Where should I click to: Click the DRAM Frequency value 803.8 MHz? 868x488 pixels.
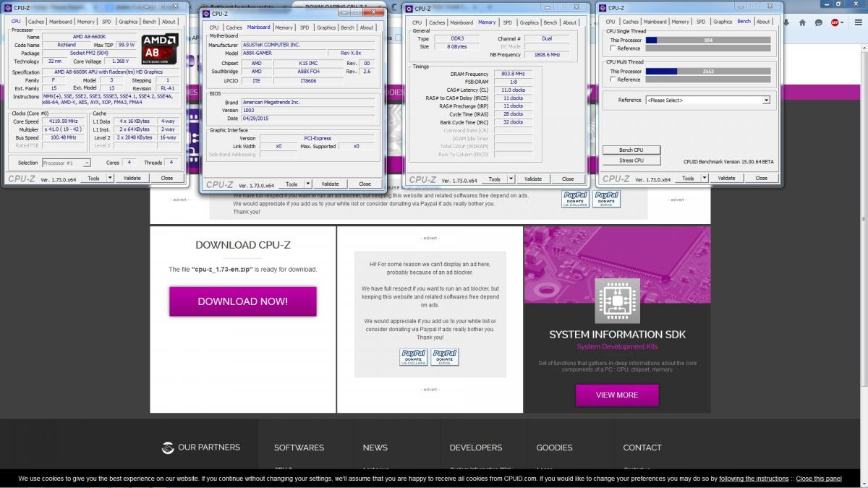click(512, 74)
